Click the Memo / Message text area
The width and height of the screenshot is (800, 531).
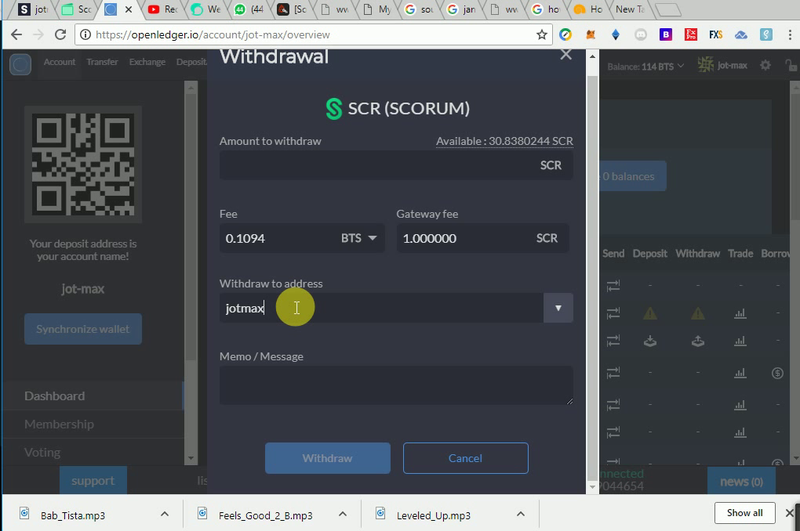tap(396, 385)
